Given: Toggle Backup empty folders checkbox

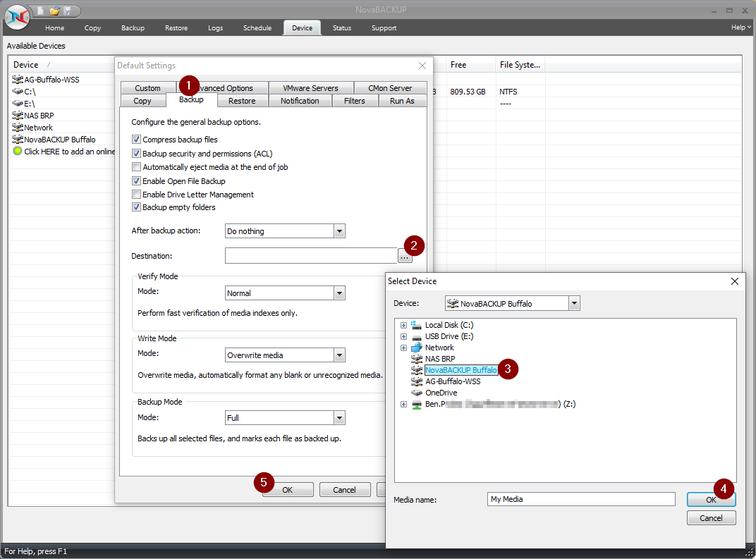Looking at the screenshot, I should click(136, 207).
